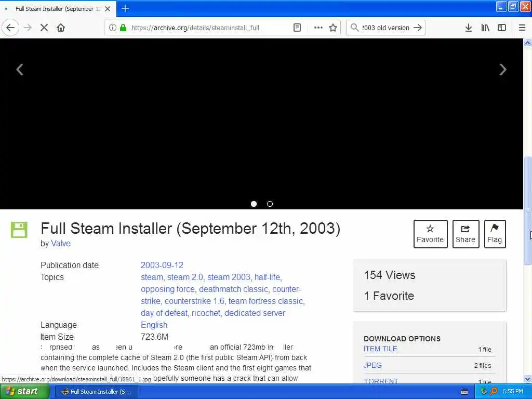Open the half-life topic link

(x=268, y=277)
